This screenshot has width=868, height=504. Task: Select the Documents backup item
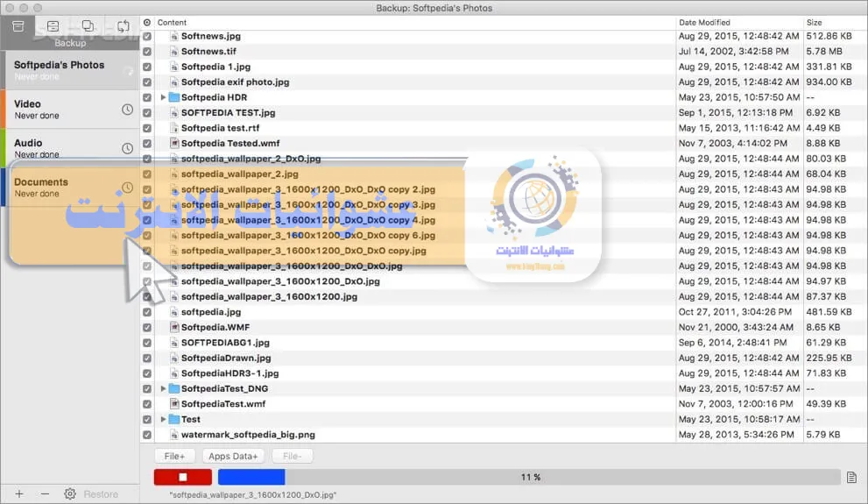70,188
